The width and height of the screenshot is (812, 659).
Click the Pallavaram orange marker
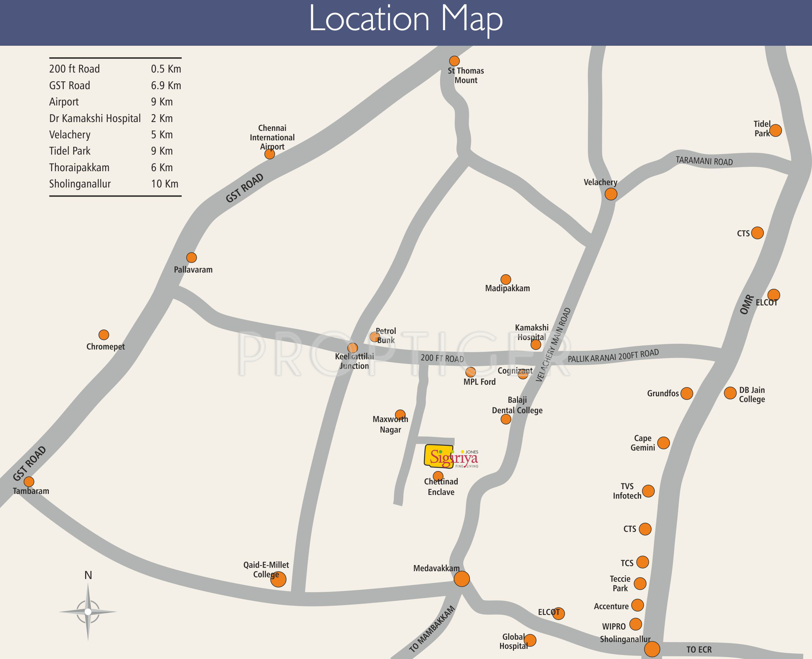point(191,257)
